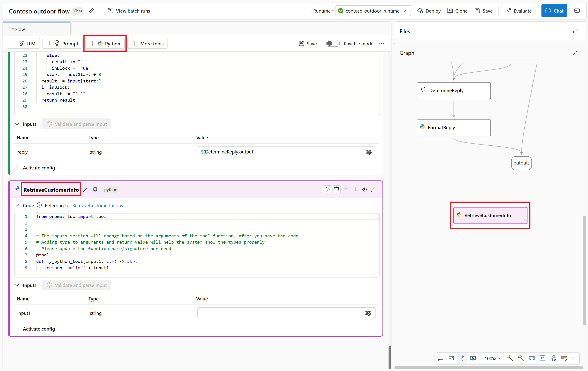The height and width of the screenshot is (371, 588).
Task: Edit the flow name with the pencil icon
Action: [x=91, y=11]
